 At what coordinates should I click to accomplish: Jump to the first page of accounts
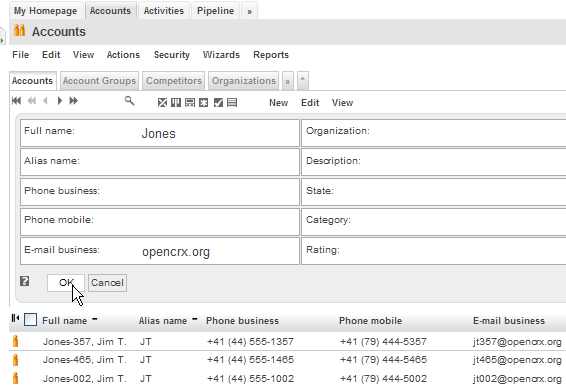(16, 101)
